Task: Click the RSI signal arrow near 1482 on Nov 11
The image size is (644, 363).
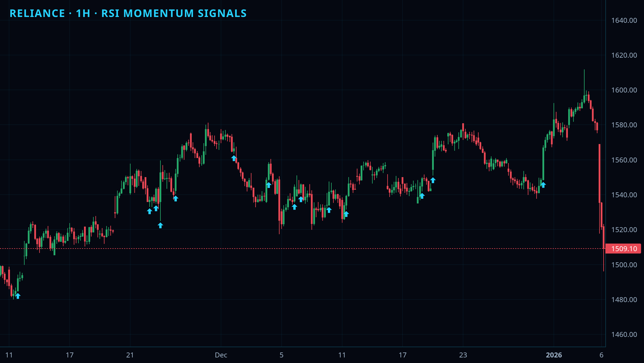Action: pyautogui.click(x=18, y=296)
